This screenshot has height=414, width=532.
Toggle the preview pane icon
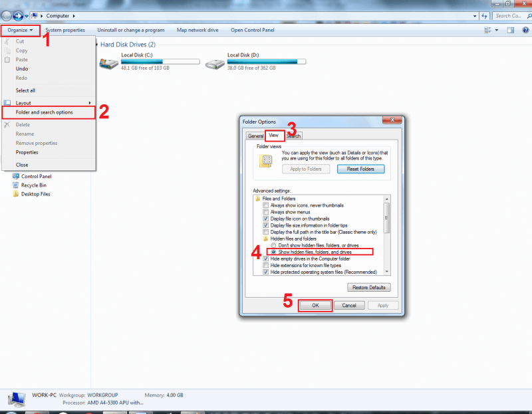(x=511, y=30)
